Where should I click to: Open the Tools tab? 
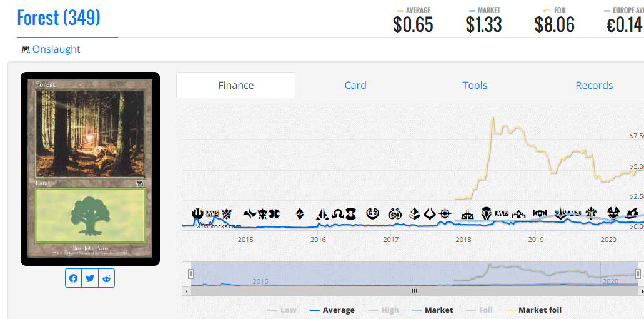pyautogui.click(x=475, y=86)
